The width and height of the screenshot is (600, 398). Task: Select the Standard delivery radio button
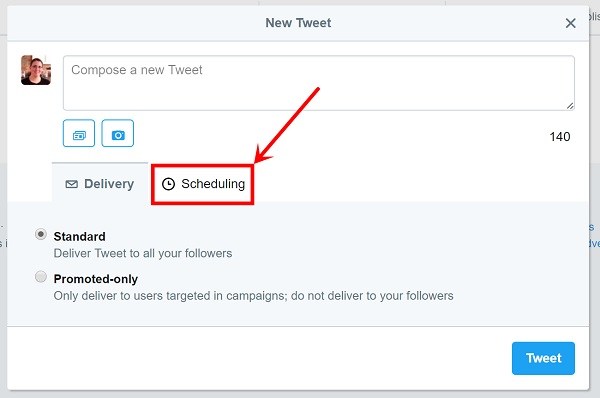41,234
